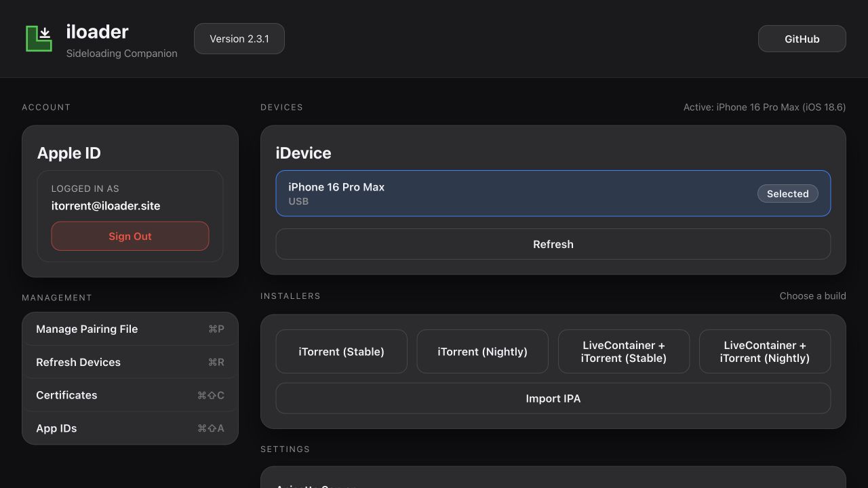Click the Version 2.3.1 badge
Screen dimensions: 868x488
[x=239, y=39]
